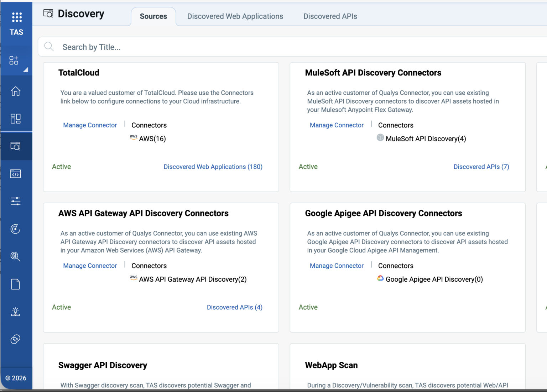The height and width of the screenshot is (392, 547).
Task: Open the code window icon in sidebar
Action: coord(16,174)
